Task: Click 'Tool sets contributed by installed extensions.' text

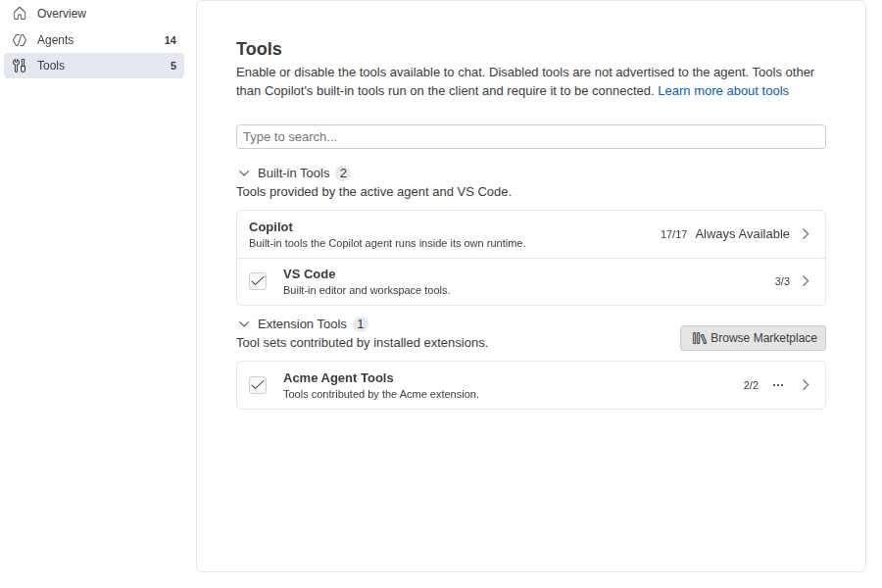Action: 363,343
